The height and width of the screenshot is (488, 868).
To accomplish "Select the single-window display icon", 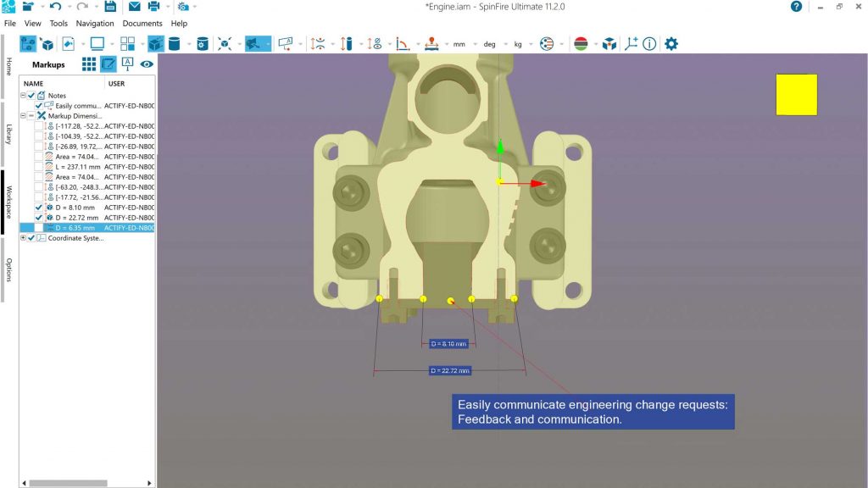I will [97, 44].
